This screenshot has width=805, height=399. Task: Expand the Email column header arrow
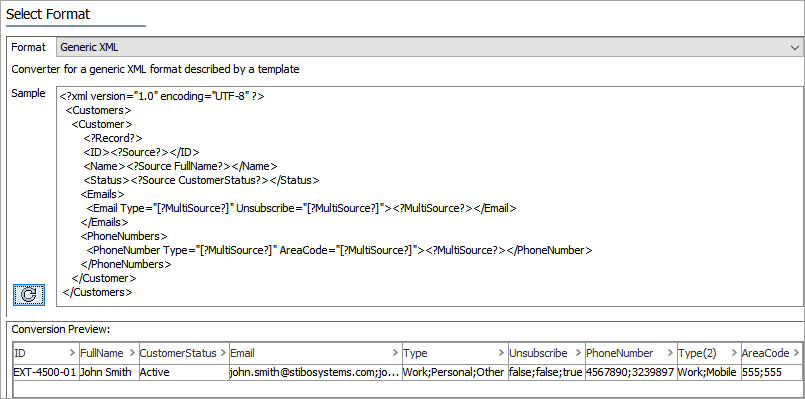(x=395, y=353)
